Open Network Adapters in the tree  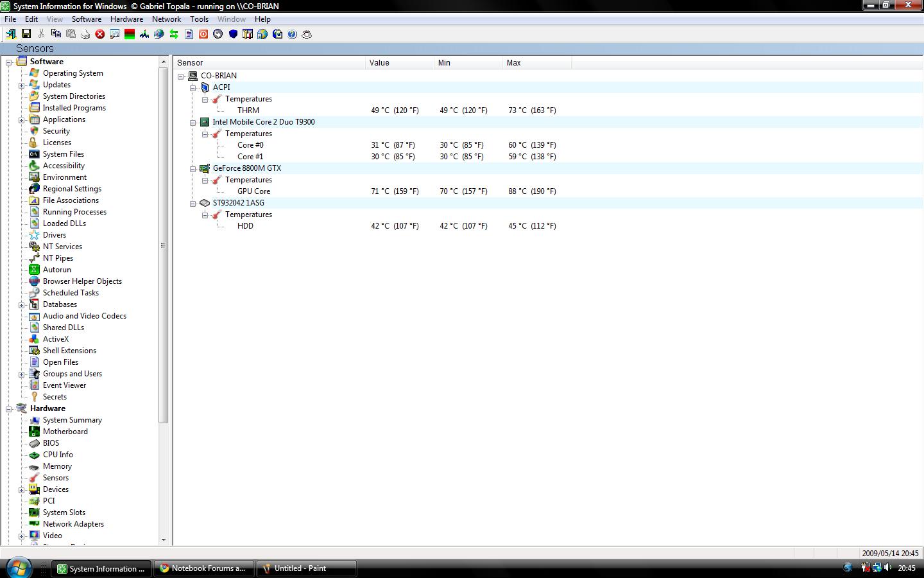coord(73,524)
